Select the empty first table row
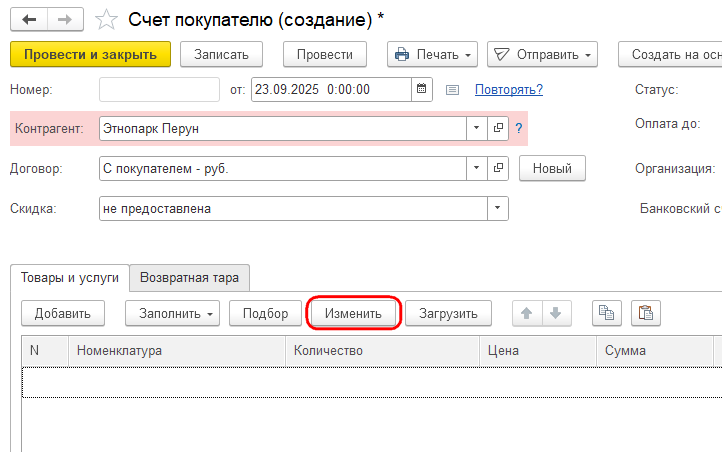 (372, 382)
